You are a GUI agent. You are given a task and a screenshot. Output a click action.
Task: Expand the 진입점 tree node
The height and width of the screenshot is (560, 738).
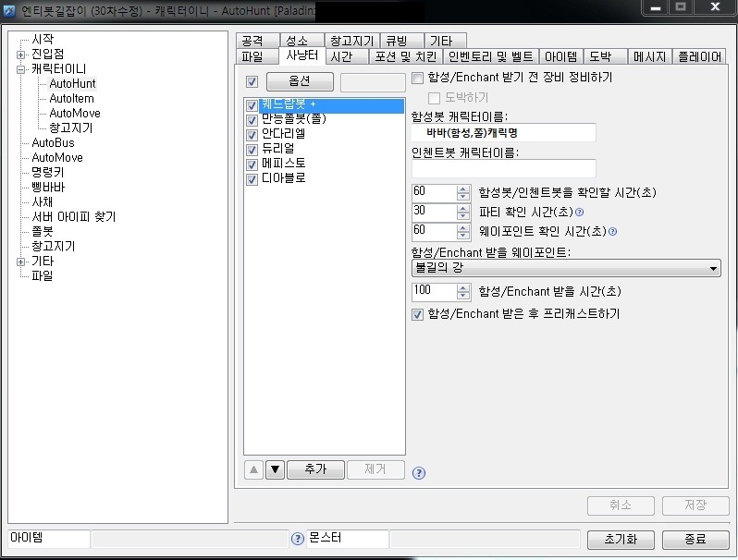20,55
